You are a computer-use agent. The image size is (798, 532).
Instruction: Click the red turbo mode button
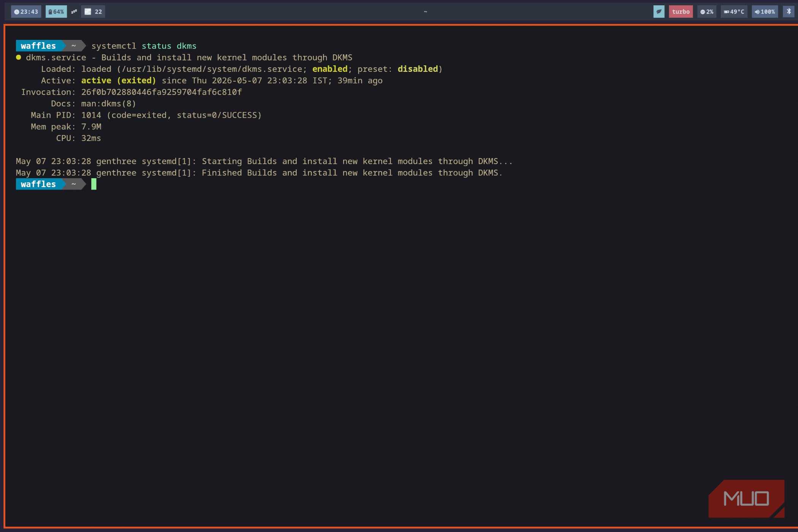tap(681, 12)
